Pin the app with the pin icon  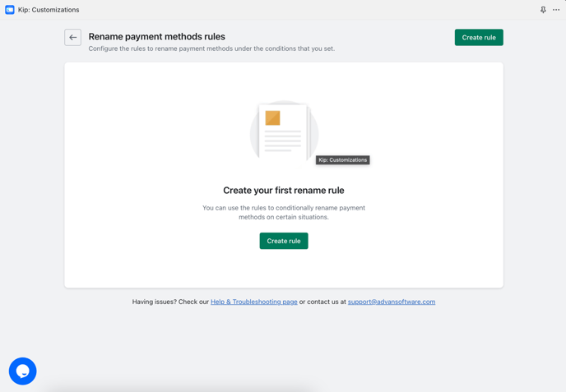coord(543,10)
